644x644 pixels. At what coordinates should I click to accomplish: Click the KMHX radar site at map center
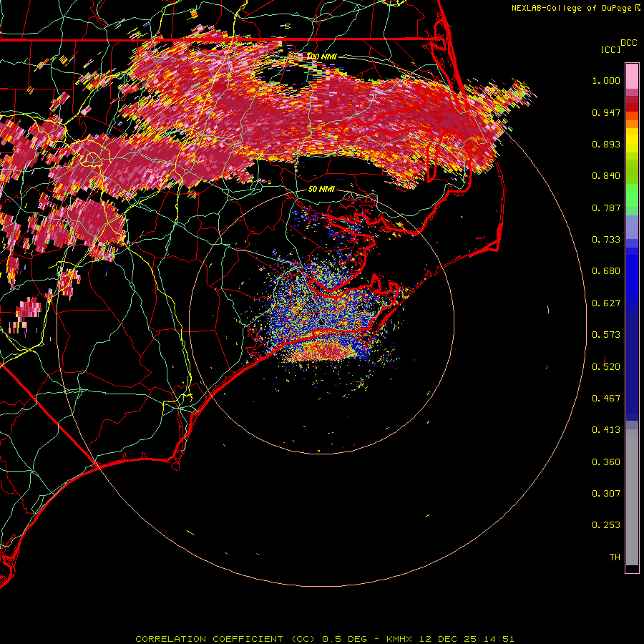pos(321,321)
